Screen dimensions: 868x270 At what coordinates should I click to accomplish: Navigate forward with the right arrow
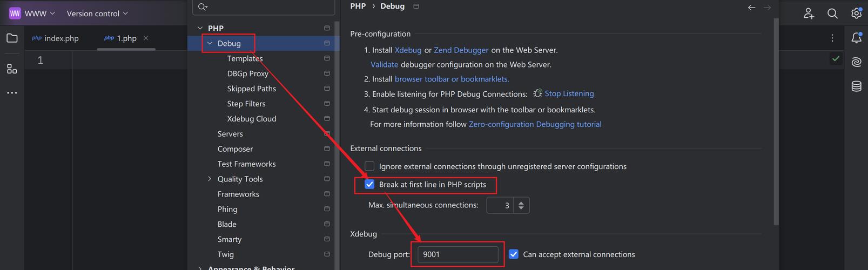[767, 7]
